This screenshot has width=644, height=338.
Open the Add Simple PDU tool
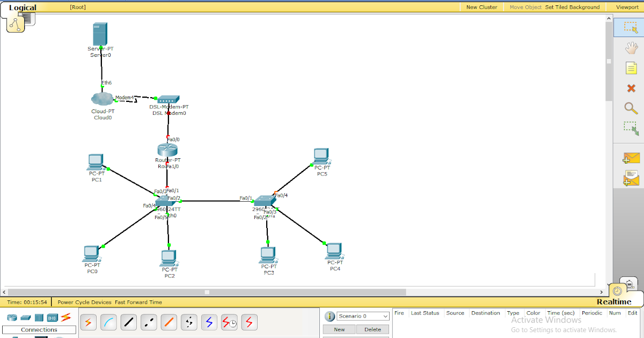[x=631, y=158]
